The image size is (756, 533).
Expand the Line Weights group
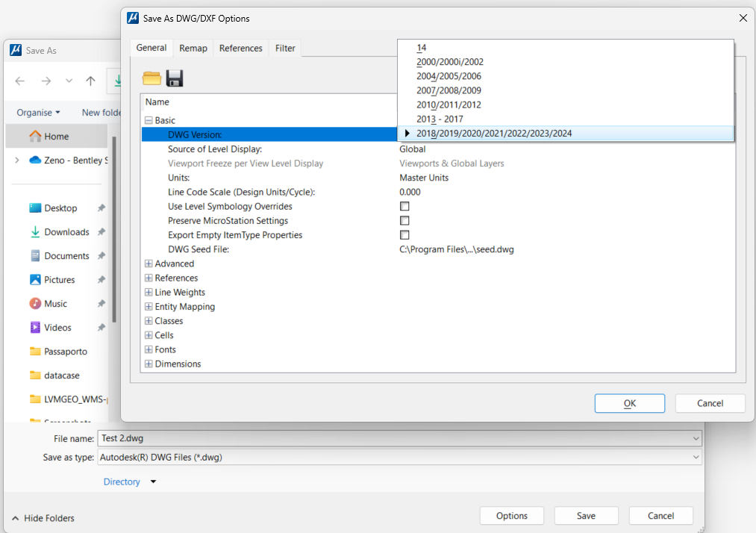click(149, 293)
